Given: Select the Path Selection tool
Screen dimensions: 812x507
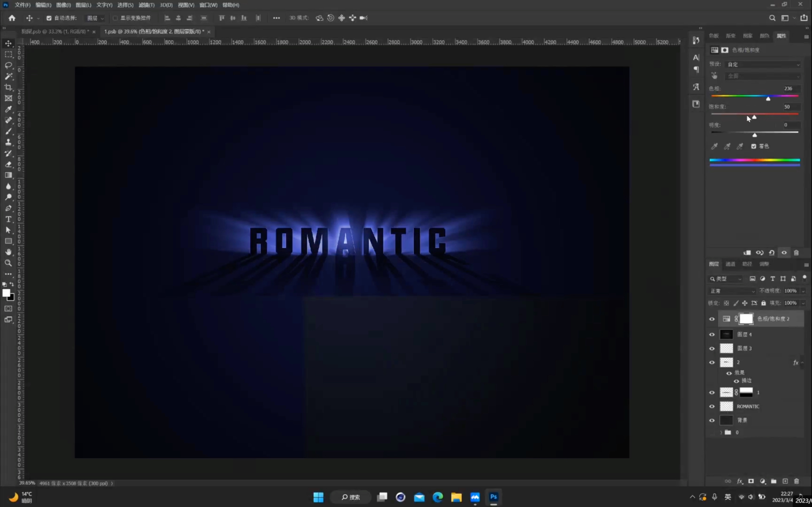Looking at the screenshot, I should (8, 230).
